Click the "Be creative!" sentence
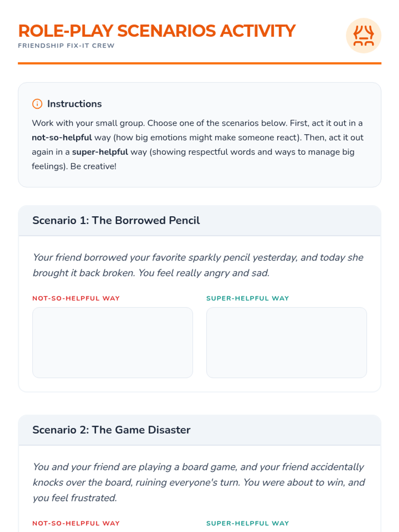 [x=93, y=166]
